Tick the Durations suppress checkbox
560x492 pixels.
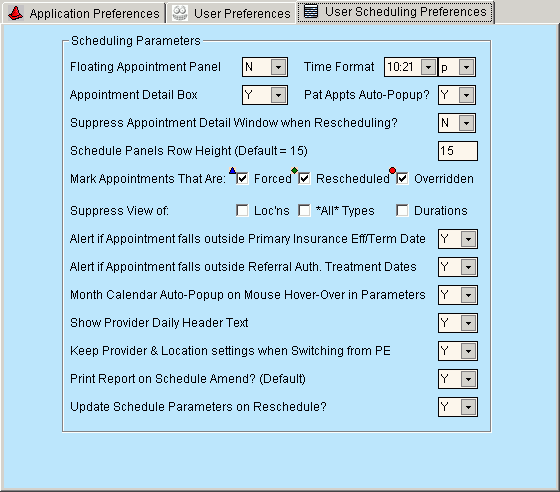(x=402, y=210)
